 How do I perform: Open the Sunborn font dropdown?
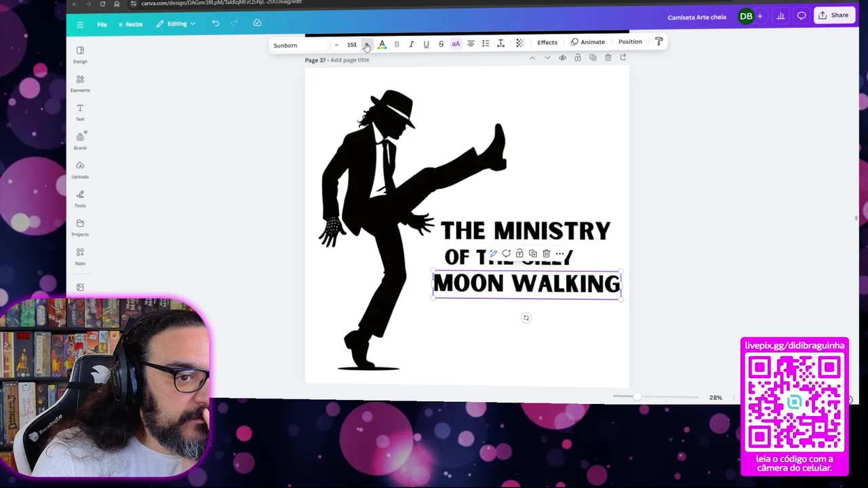coord(299,45)
